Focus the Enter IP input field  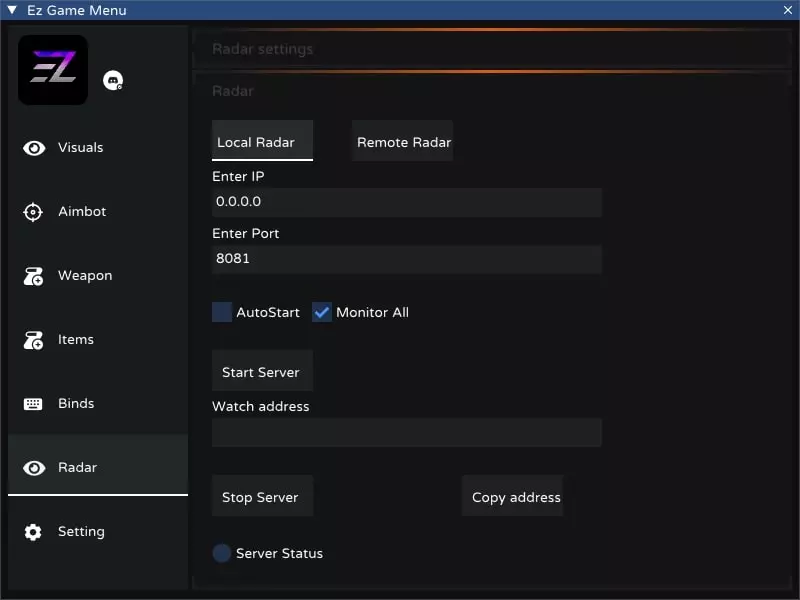(x=407, y=202)
